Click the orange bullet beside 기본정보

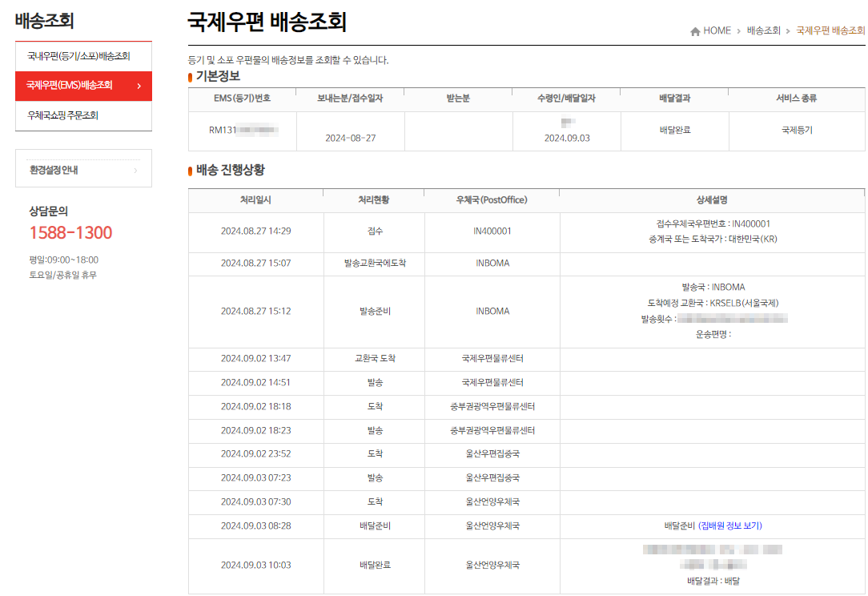pyautogui.click(x=190, y=77)
